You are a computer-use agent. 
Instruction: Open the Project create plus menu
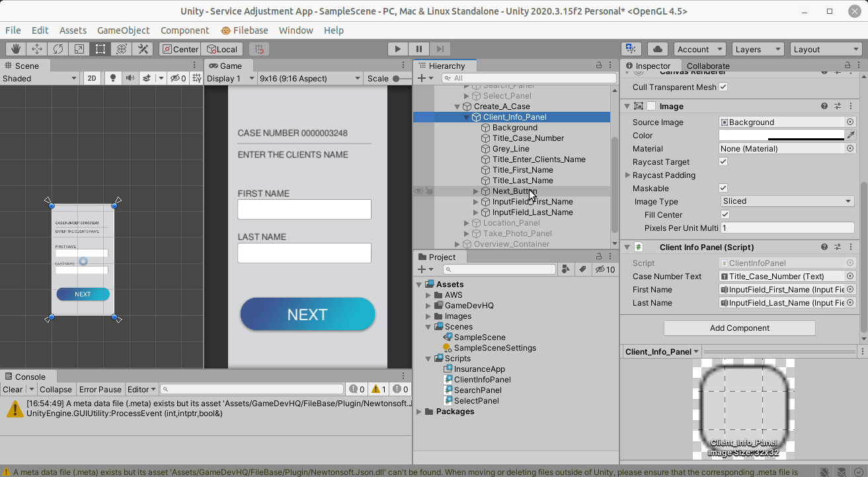[x=424, y=269]
